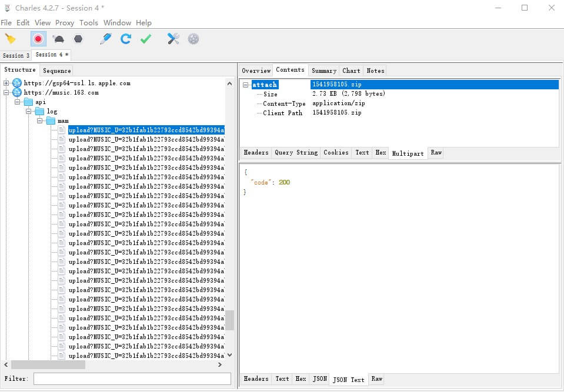564x392 pixels.
Task: Expand the gsp64-ssl.ls.apple.com tree node
Action: (6, 83)
